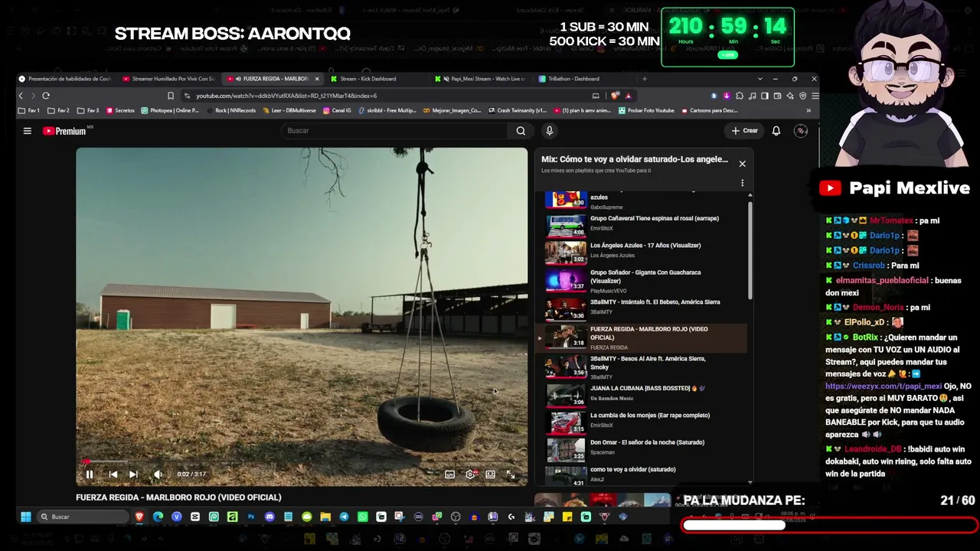Go back in the browser
Image resolution: width=980 pixels, height=551 pixels.
click(21, 96)
